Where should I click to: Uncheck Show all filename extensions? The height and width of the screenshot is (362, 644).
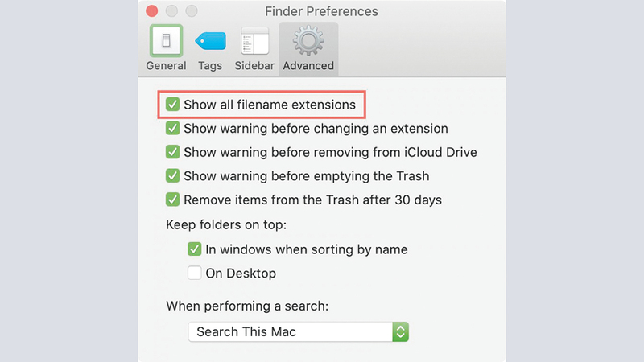click(172, 105)
